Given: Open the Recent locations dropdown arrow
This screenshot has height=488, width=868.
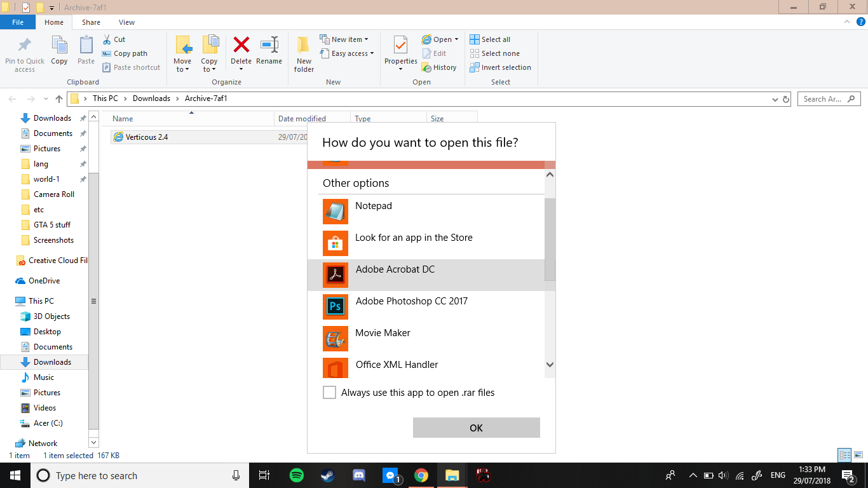Looking at the screenshot, I should coord(46,99).
